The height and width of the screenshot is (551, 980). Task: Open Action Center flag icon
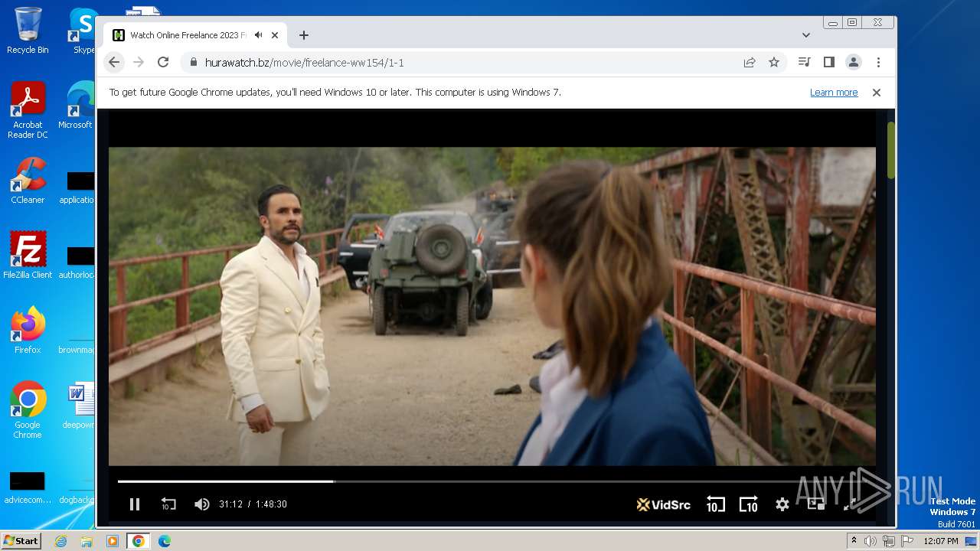click(907, 541)
